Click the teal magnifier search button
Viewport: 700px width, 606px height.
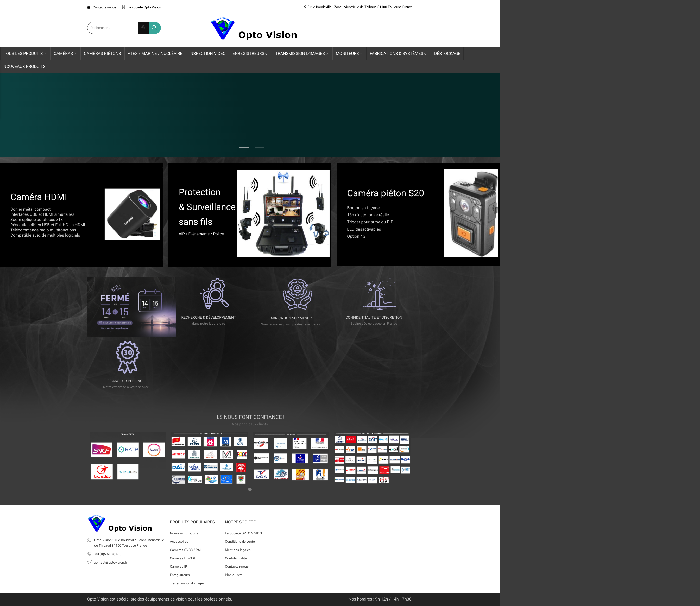coord(155,28)
